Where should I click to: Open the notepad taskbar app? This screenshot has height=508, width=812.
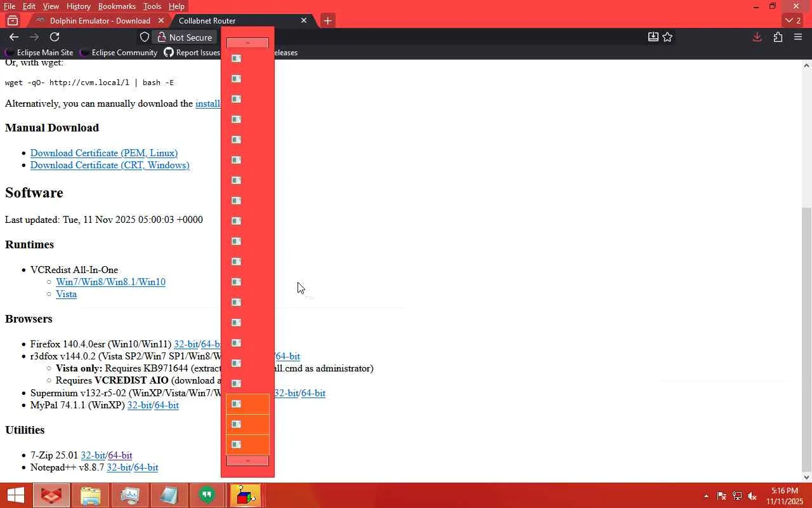coord(169,495)
